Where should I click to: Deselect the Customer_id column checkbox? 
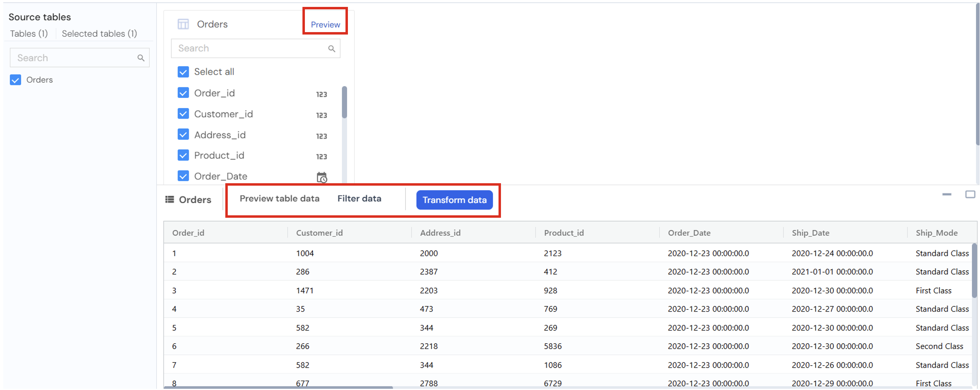coord(183,114)
